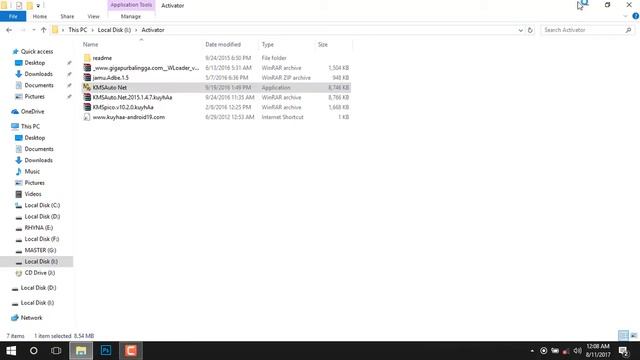
Task: Sort files by Size column header
Action: pyautogui.click(x=323, y=44)
